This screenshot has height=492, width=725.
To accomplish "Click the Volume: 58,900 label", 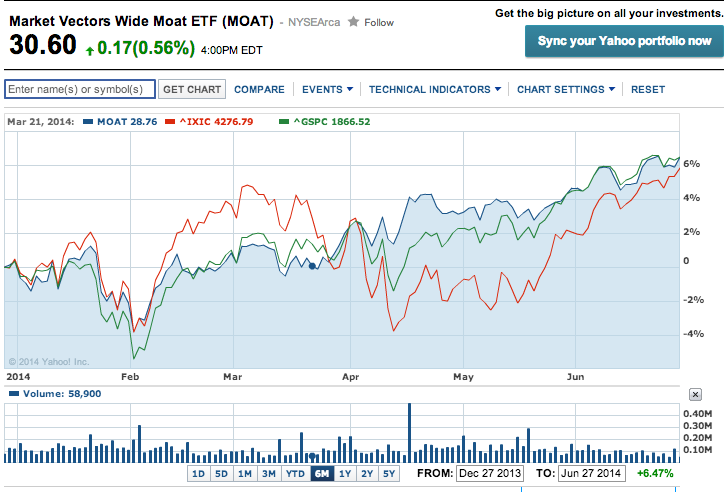I will coord(62,394).
